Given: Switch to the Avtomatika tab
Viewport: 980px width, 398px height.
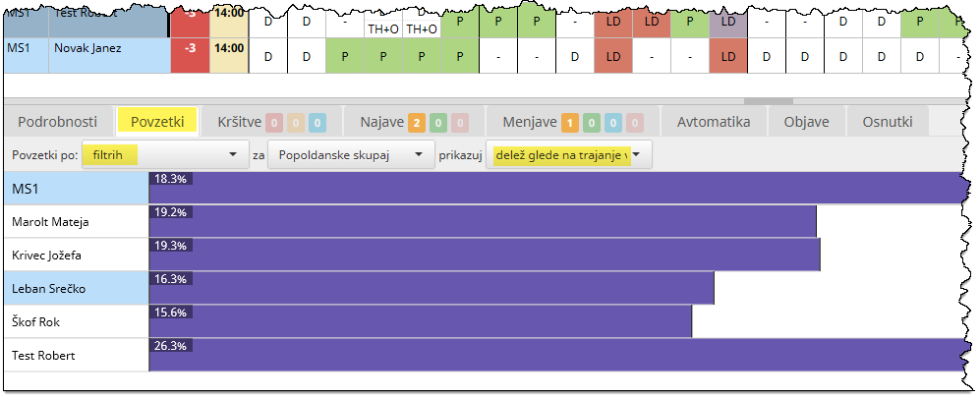Looking at the screenshot, I should 713,122.
